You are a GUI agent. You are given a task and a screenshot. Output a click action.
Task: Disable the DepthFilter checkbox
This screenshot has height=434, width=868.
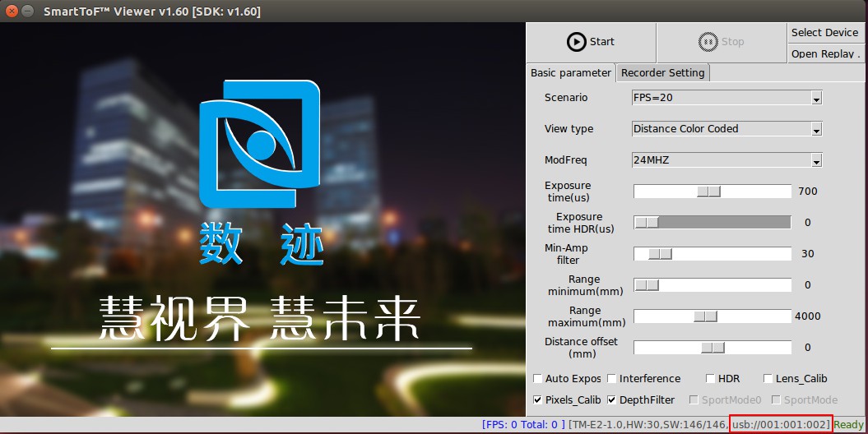tap(611, 399)
